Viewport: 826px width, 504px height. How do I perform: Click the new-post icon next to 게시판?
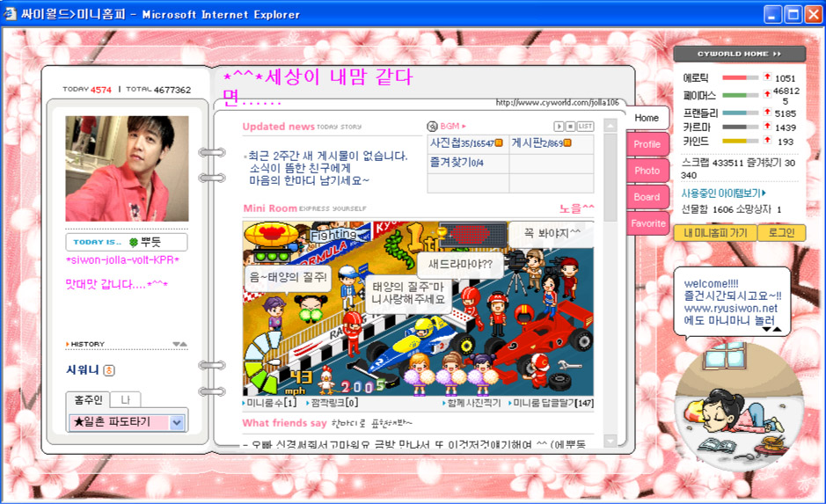coord(567,142)
